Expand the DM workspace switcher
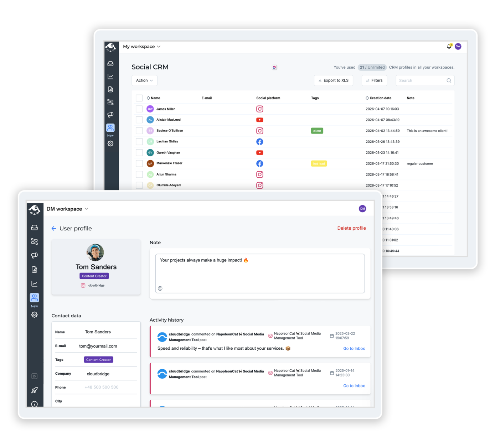 pos(67,209)
